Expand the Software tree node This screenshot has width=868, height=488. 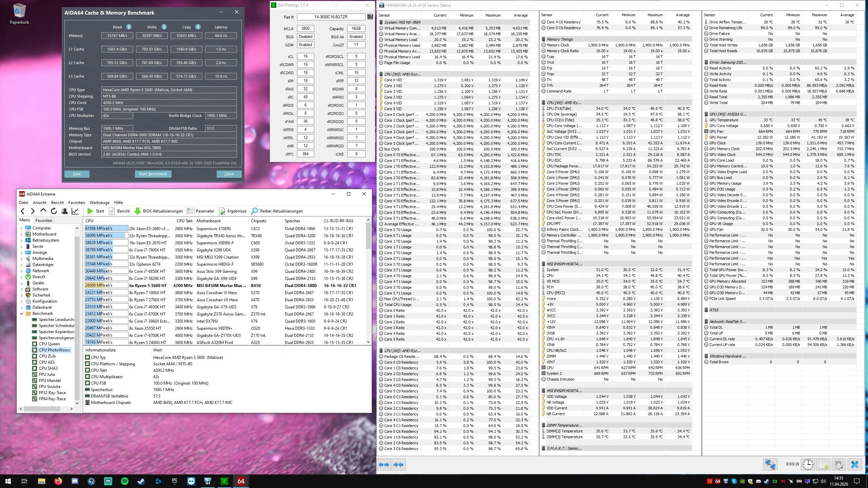22,289
